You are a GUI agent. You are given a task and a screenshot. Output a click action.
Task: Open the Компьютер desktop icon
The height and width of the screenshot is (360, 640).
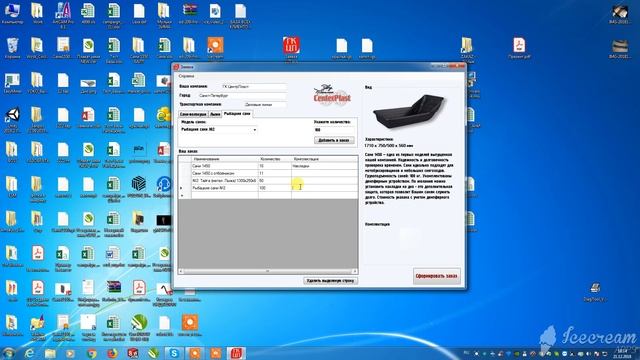point(12,14)
